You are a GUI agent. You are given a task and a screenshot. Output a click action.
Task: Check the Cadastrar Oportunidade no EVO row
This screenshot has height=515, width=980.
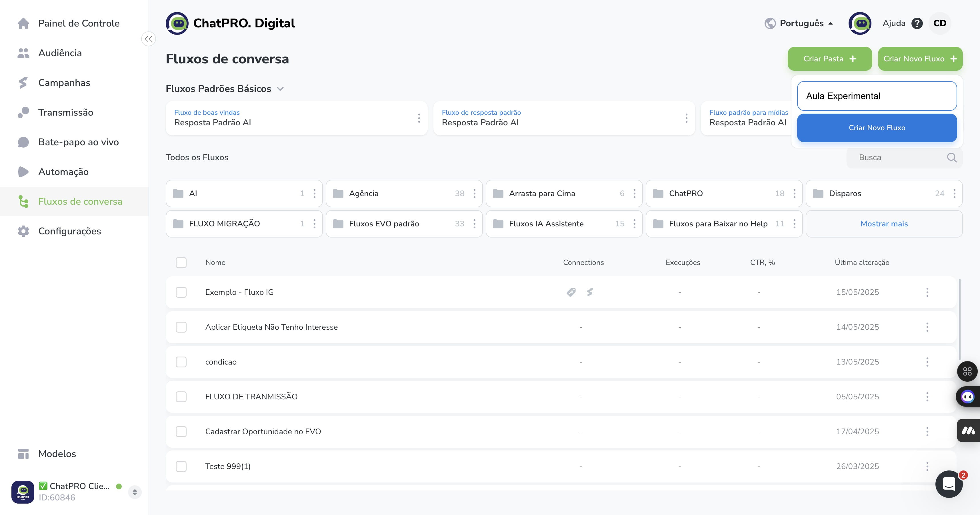coord(181,431)
